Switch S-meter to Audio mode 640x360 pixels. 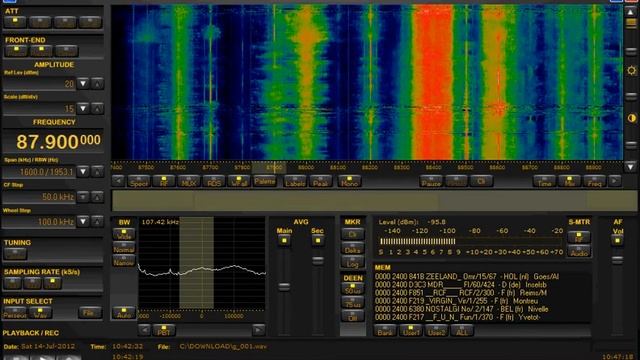(579, 251)
